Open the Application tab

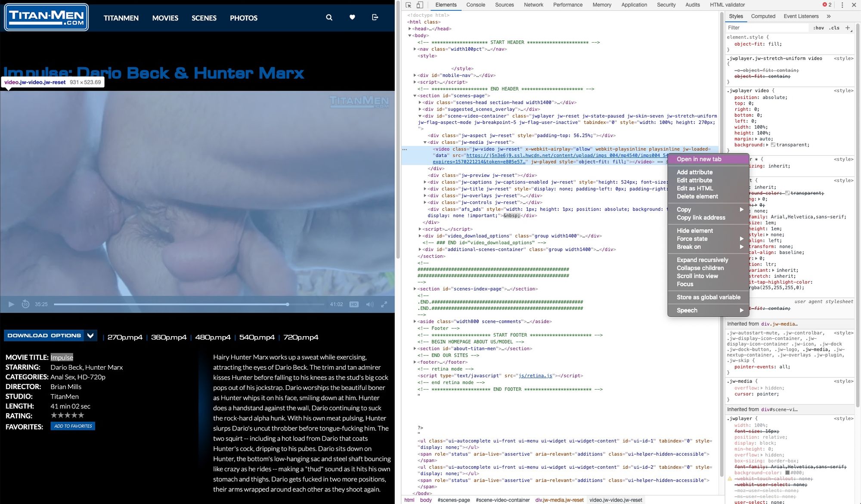point(634,5)
